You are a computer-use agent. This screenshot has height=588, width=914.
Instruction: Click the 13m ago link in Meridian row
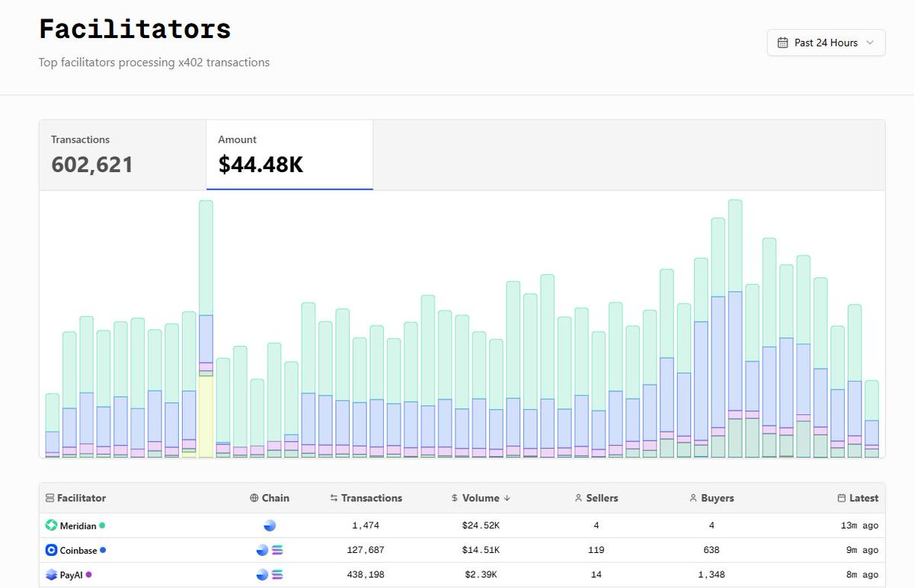pos(860,525)
